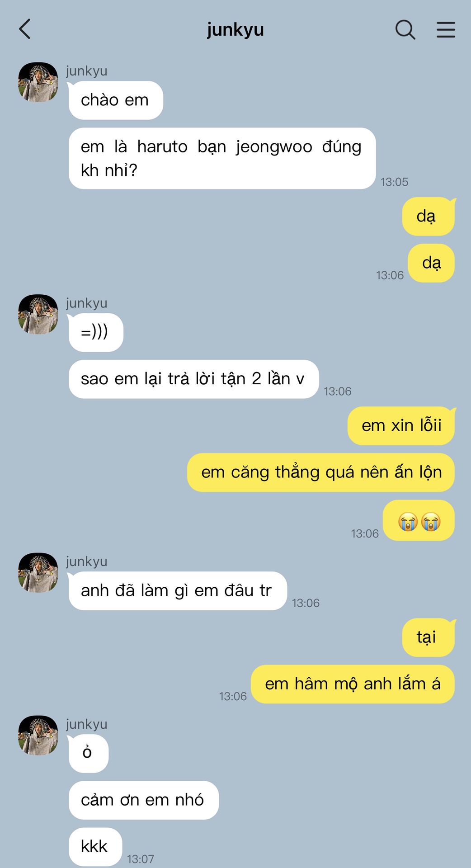This screenshot has width=471, height=868.
Task: Tap the second 'dạ' bubble sent 13:06
Action: [431, 263]
